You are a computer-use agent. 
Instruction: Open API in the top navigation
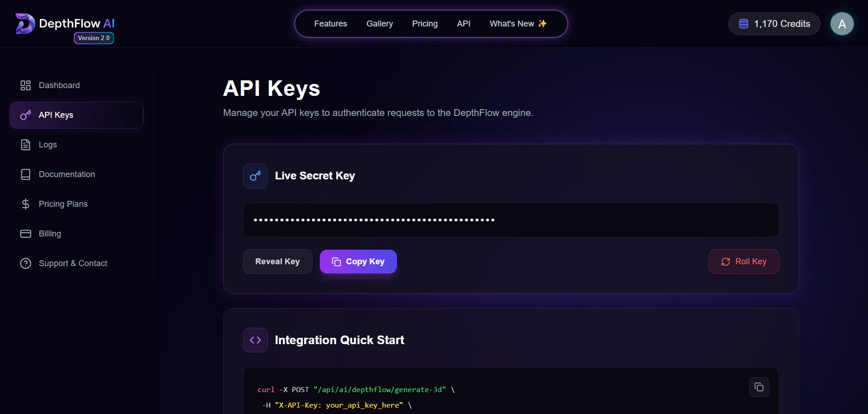tap(464, 24)
